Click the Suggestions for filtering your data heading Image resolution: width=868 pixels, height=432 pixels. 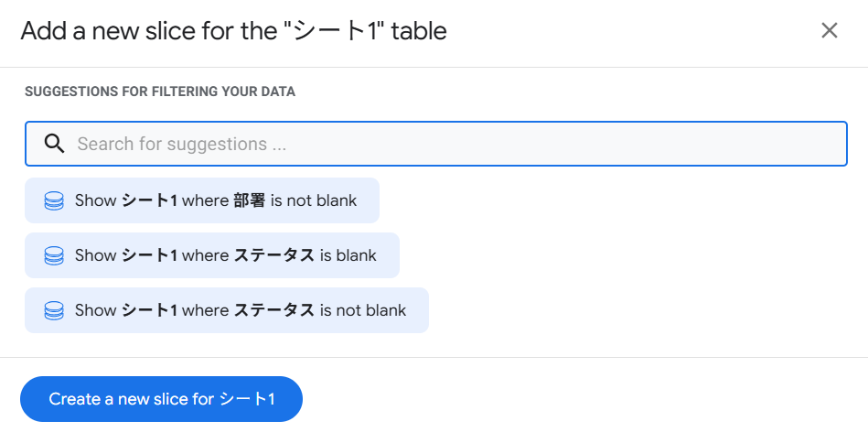159,92
